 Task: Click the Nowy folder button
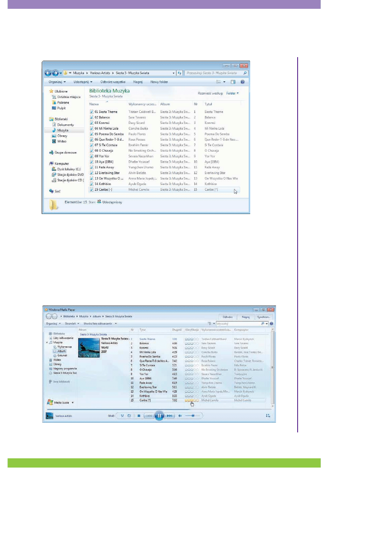click(x=159, y=82)
